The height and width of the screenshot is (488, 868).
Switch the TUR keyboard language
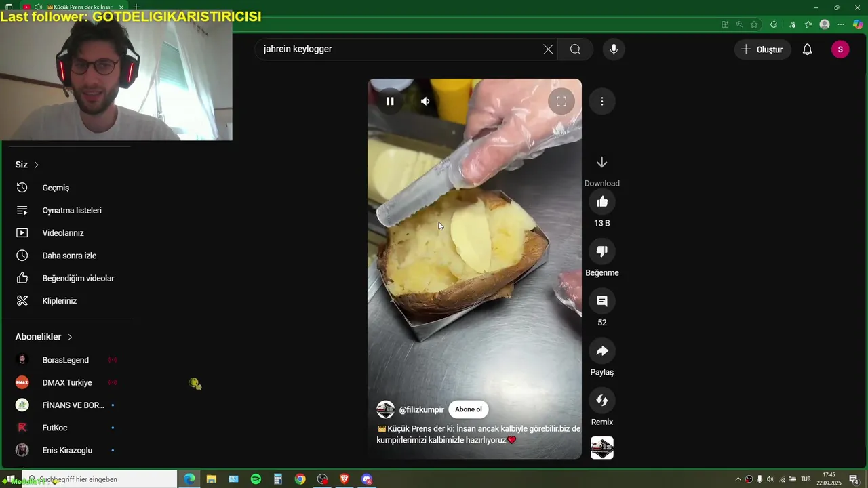(806, 479)
